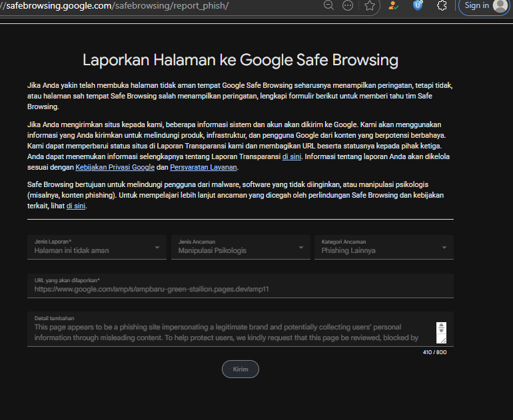Click the down arrow in the Detail tambahan scroller
Image resolution: width=513 pixels, height=420 pixels.
[x=441, y=330]
